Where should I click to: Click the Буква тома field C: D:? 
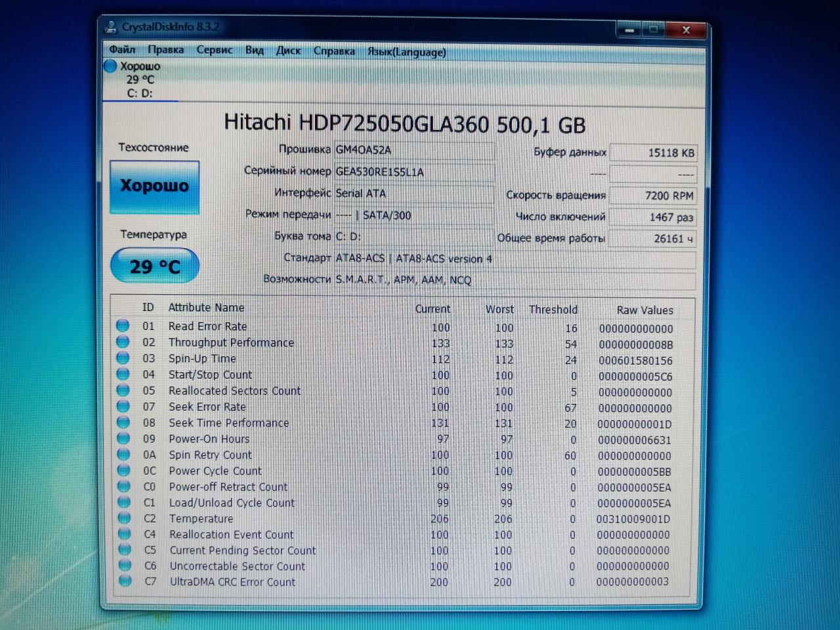click(x=414, y=236)
